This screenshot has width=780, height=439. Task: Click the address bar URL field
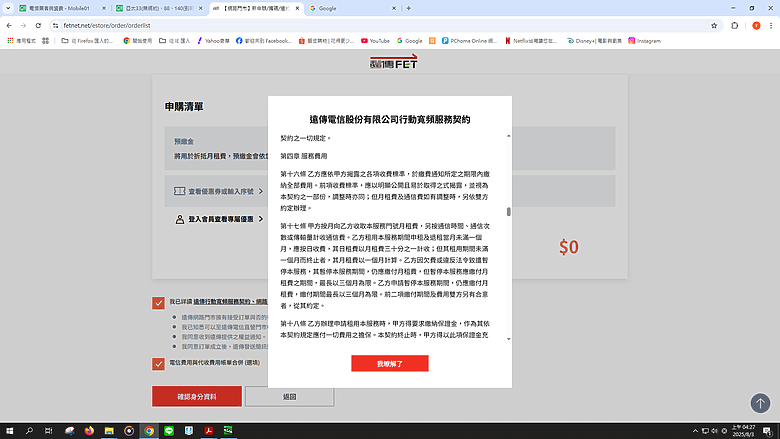coord(383,25)
